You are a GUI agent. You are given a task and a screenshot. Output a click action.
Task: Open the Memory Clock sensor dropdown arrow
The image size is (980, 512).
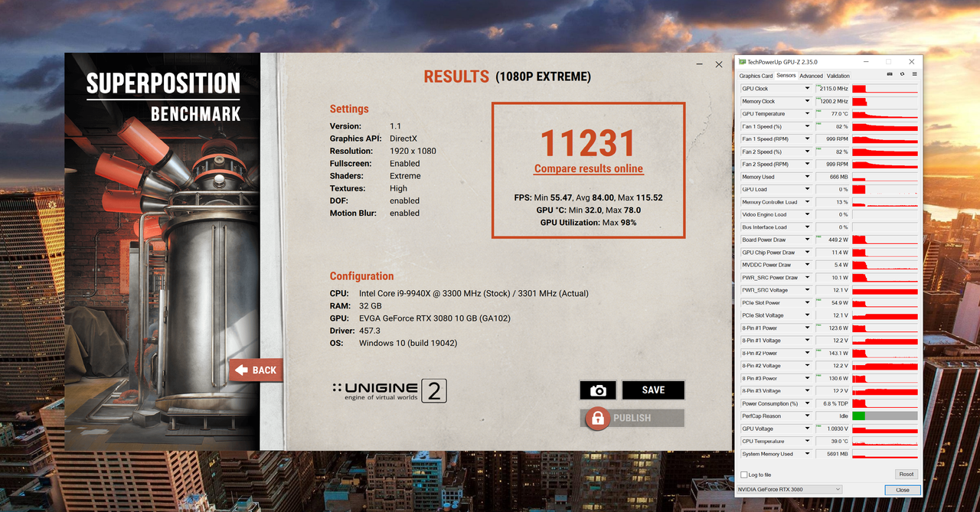coord(807,102)
